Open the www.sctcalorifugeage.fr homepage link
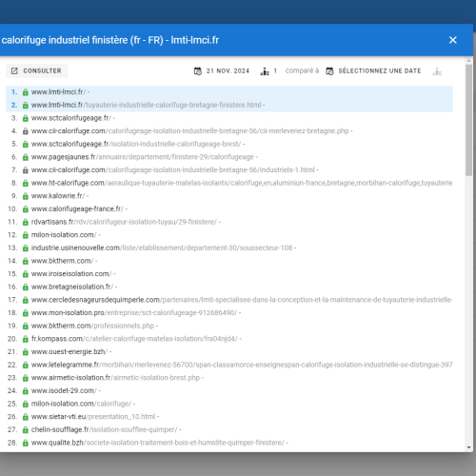This screenshot has width=476, height=476. (x=71, y=118)
